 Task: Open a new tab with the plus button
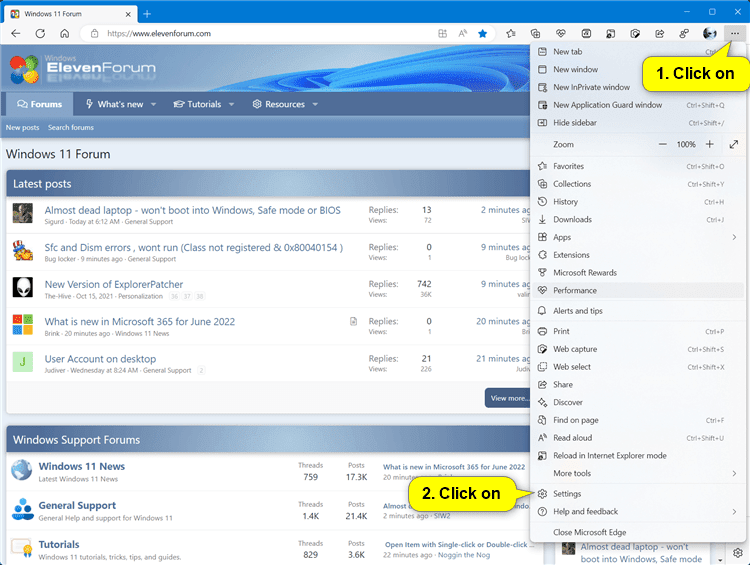point(147,14)
